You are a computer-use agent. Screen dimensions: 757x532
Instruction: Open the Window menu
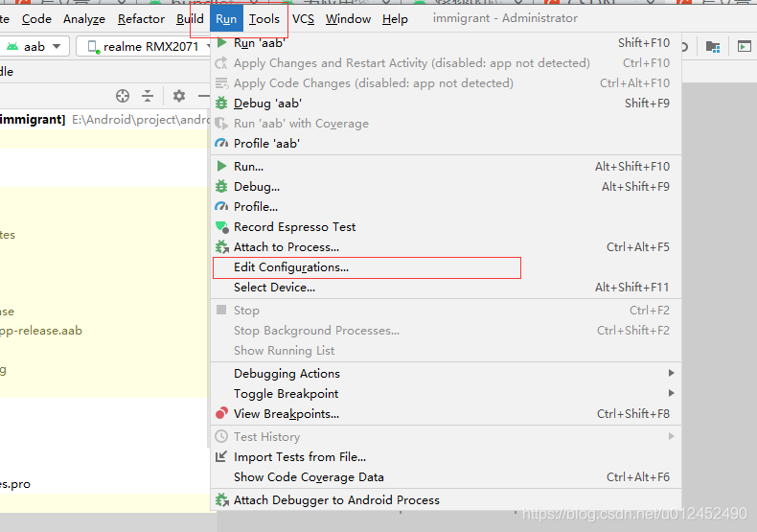[x=348, y=19]
